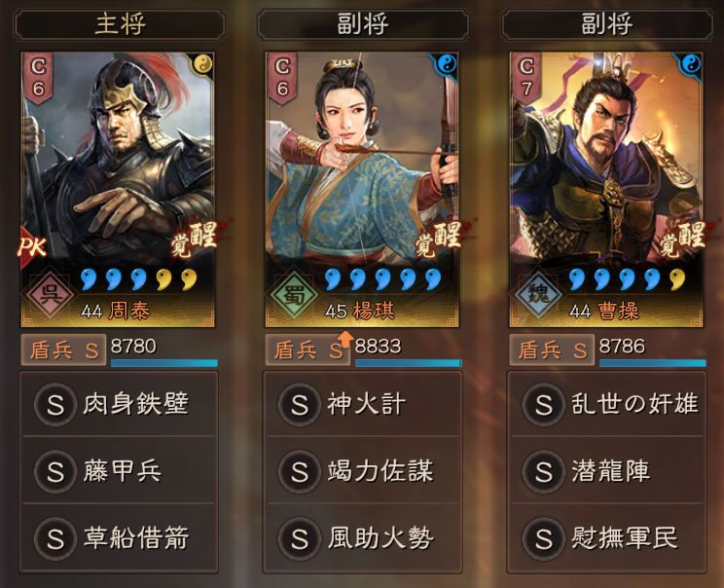Open the 藤甲兵 skill entry
Viewport: 724px width, 588px height.
click(x=119, y=471)
